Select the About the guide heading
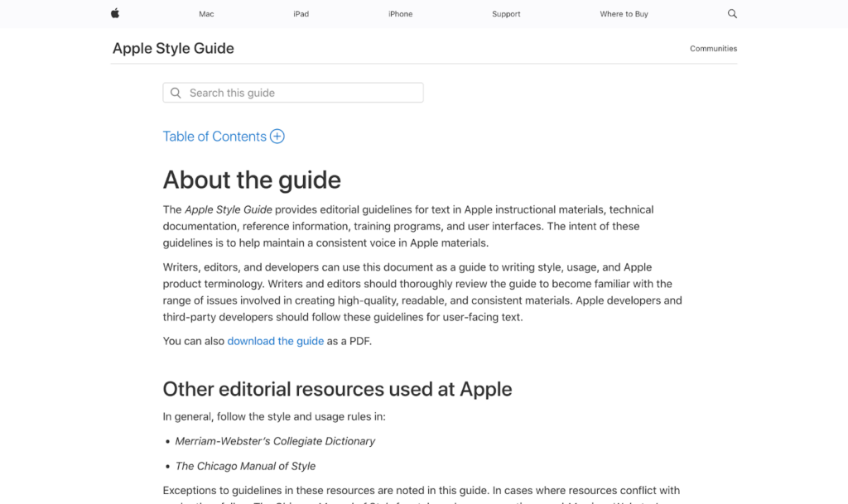 pyautogui.click(x=251, y=180)
